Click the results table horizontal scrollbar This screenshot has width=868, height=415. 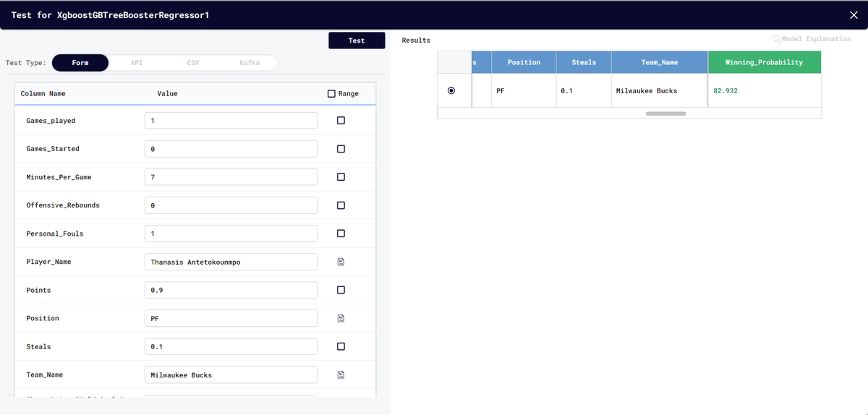665,114
